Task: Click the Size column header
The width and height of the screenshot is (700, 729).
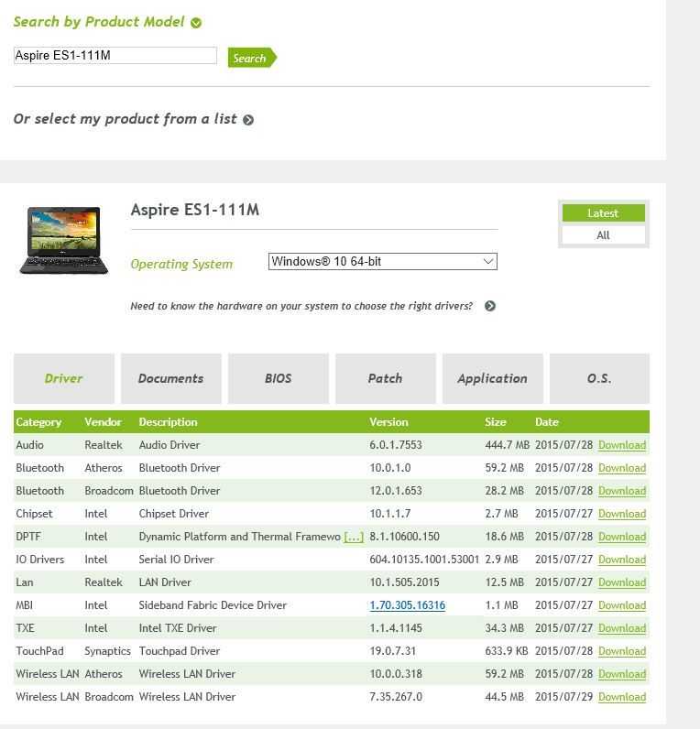Action: pos(496,422)
